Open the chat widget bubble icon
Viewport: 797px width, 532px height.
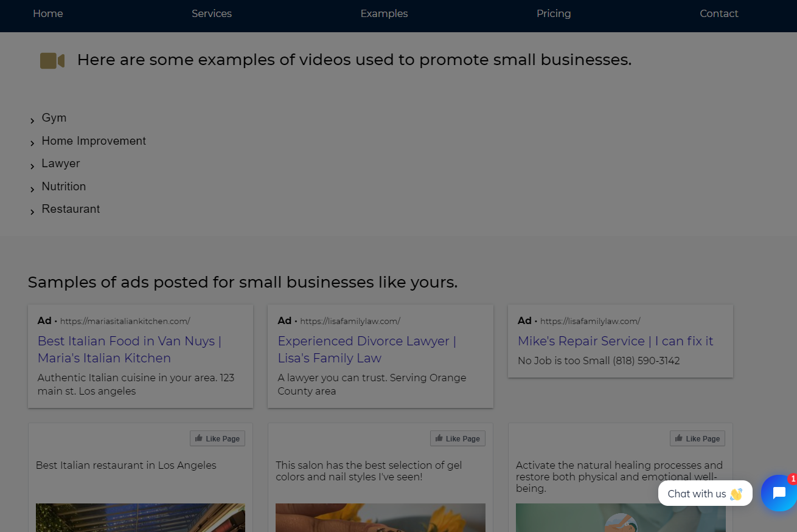779,493
